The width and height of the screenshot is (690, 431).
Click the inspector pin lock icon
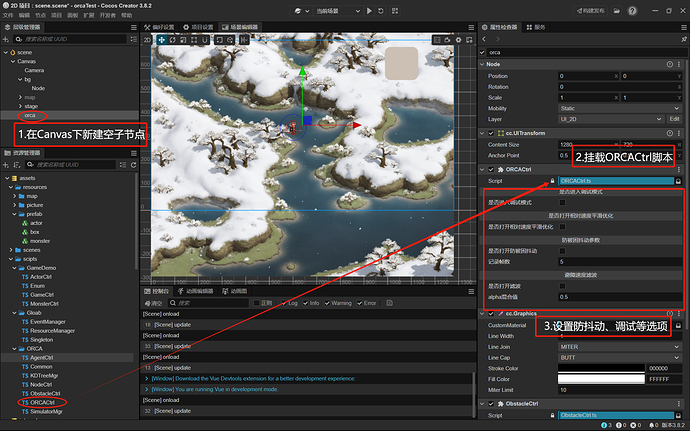pos(684,39)
